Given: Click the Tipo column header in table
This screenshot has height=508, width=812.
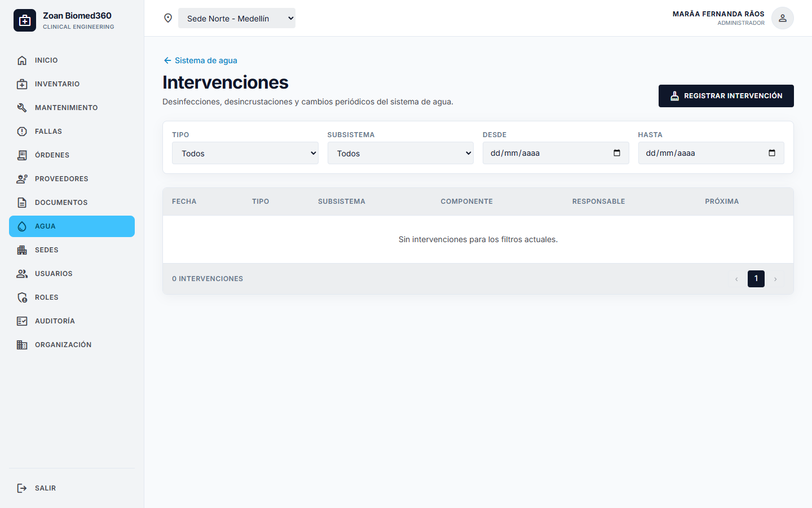Looking at the screenshot, I should pos(261,202).
